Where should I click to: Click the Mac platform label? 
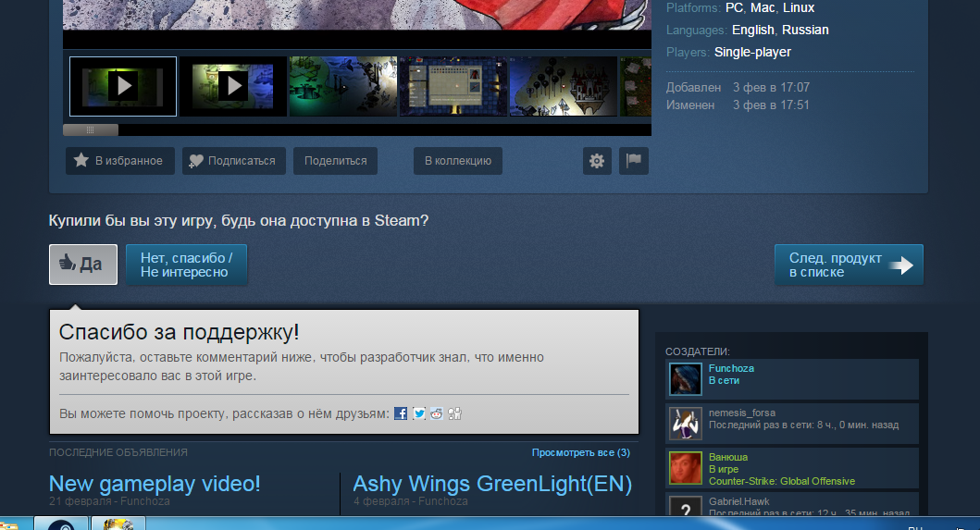point(763,7)
